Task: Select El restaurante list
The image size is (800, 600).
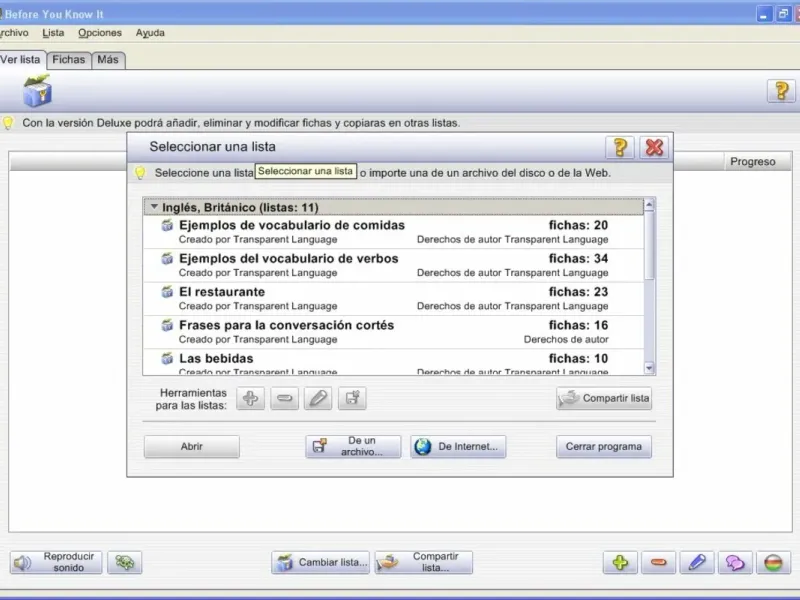Action: tap(393, 298)
